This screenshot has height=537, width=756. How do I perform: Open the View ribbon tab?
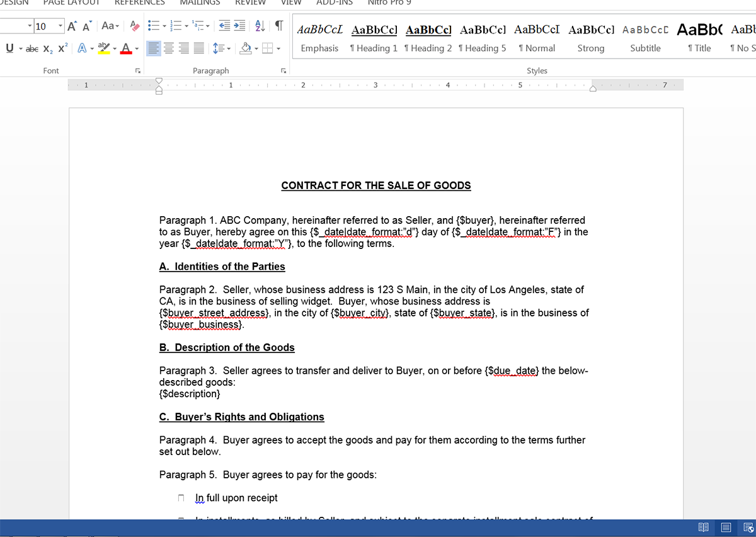click(x=291, y=3)
